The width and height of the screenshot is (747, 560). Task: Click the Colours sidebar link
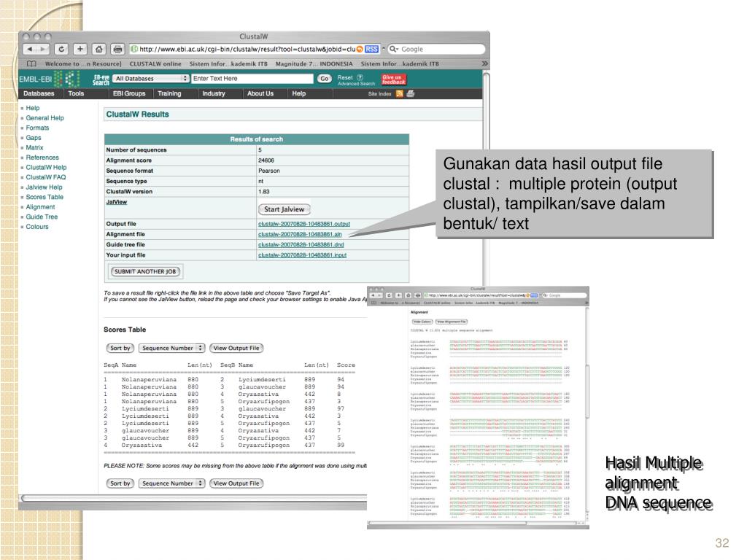(x=37, y=227)
